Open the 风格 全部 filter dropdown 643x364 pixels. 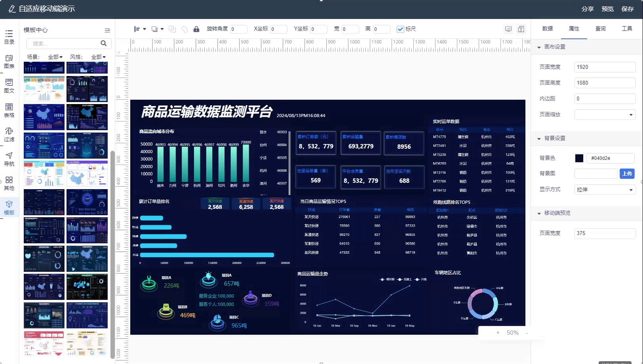coord(99,57)
